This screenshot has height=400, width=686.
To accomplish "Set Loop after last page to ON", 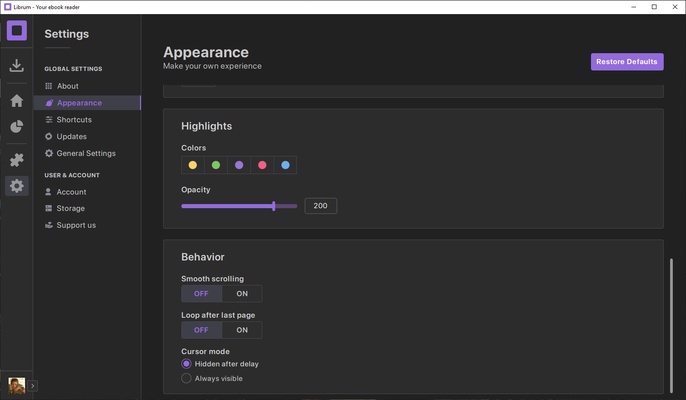I will click(242, 330).
